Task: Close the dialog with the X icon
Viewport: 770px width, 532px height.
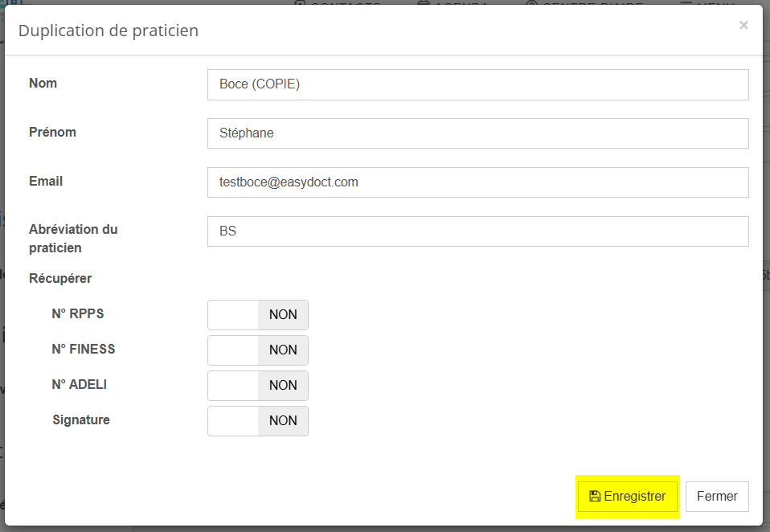Action: coord(743,26)
